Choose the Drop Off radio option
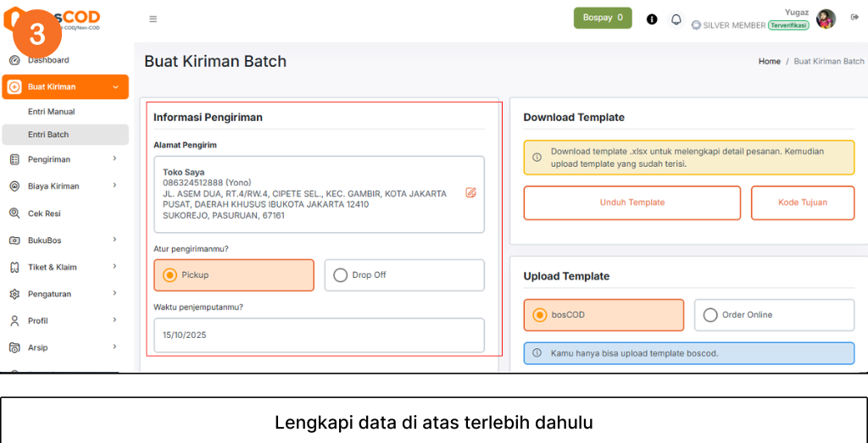The height and width of the screenshot is (443, 868). click(341, 275)
